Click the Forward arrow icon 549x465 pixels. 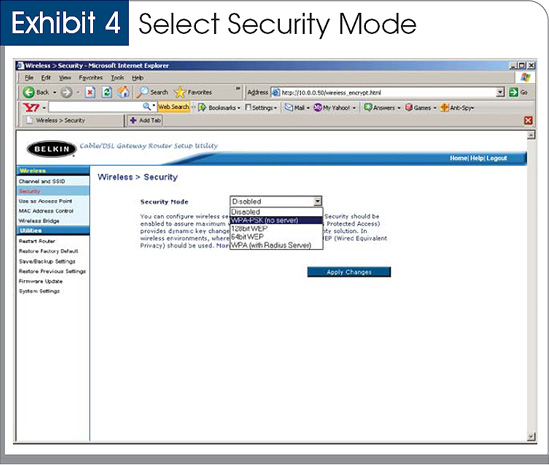click(66, 92)
